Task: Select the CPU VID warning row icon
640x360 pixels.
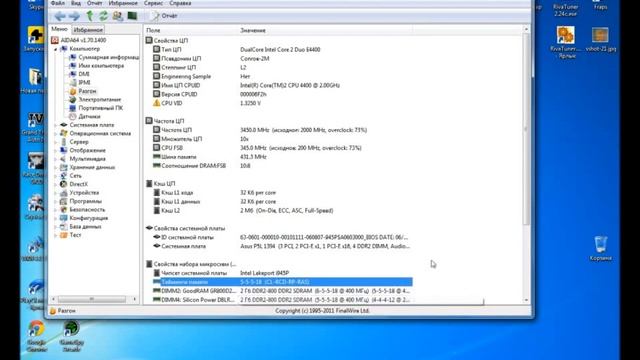Action: click(156, 103)
